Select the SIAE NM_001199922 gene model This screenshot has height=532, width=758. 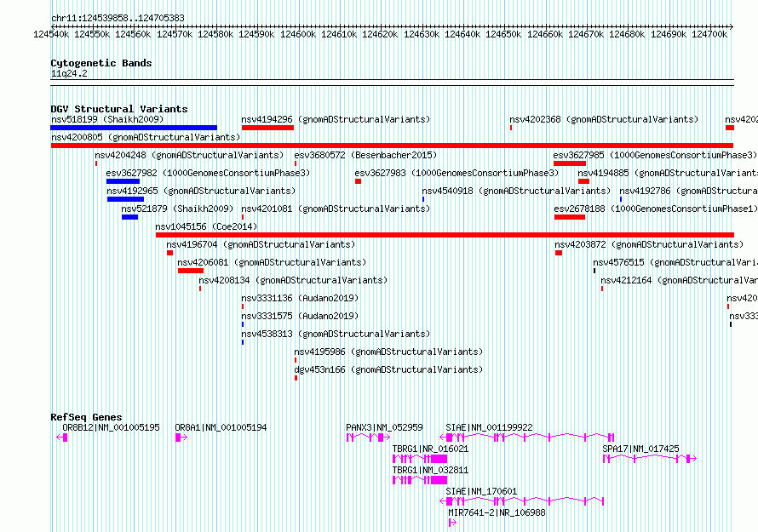526,438
